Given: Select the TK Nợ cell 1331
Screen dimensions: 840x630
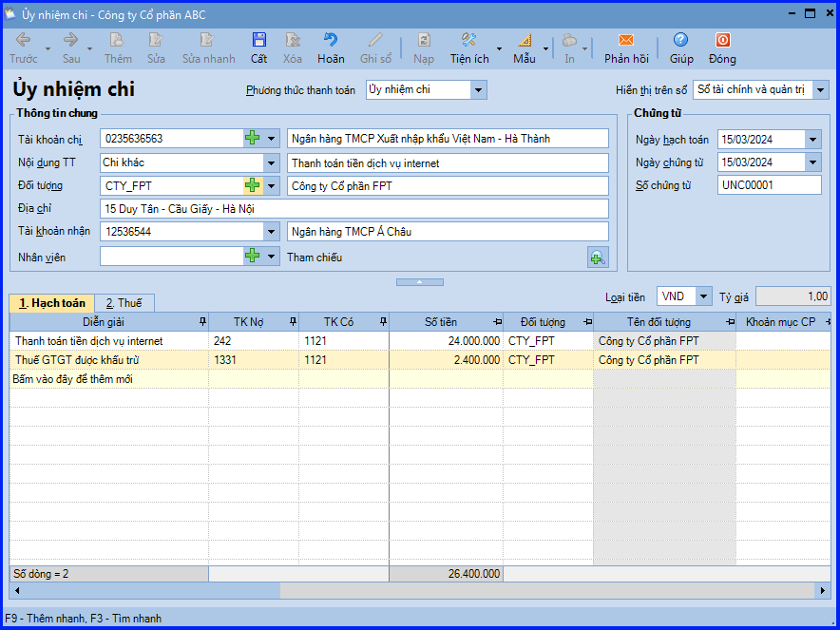Looking at the screenshot, I should pyautogui.click(x=254, y=360).
